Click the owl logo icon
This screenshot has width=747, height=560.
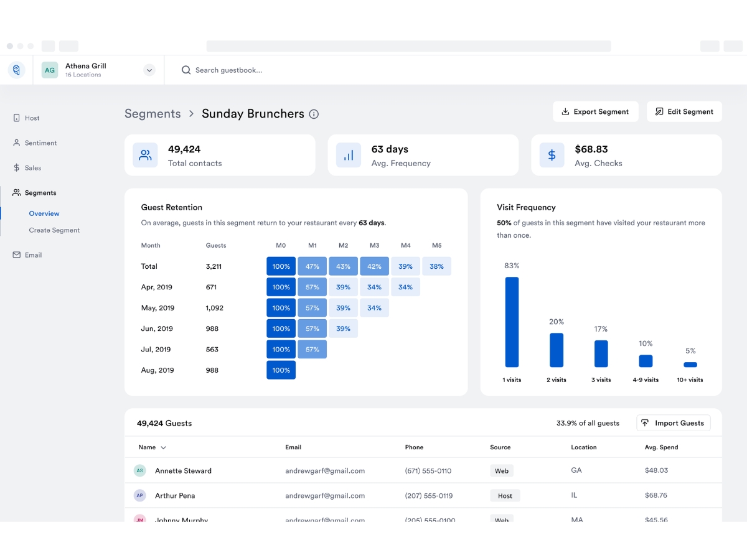pos(17,70)
